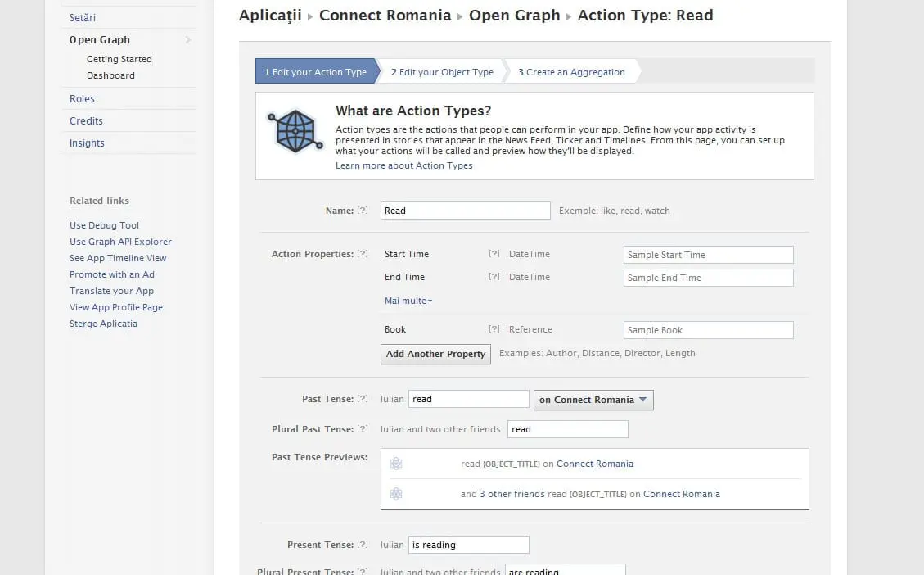Click the arrow next to Open Graph sidebar
Image resolution: width=924 pixels, height=575 pixels.
(188, 39)
